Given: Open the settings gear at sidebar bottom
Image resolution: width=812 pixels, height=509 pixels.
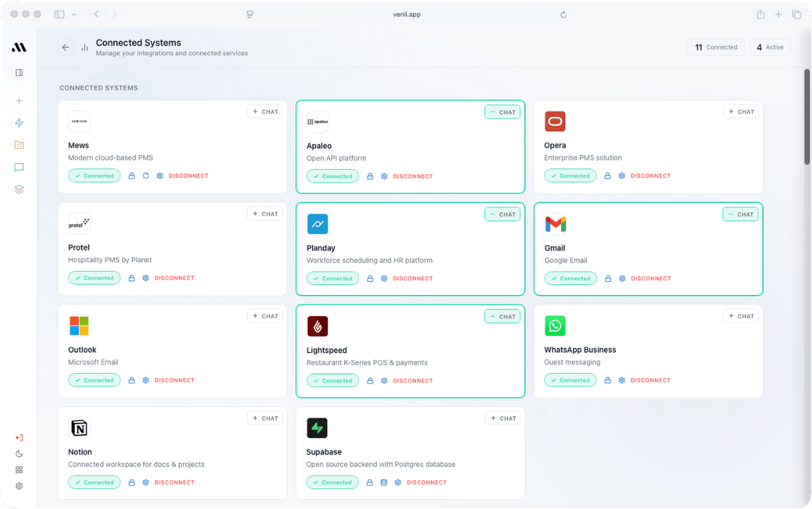Looking at the screenshot, I should click(x=19, y=486).
